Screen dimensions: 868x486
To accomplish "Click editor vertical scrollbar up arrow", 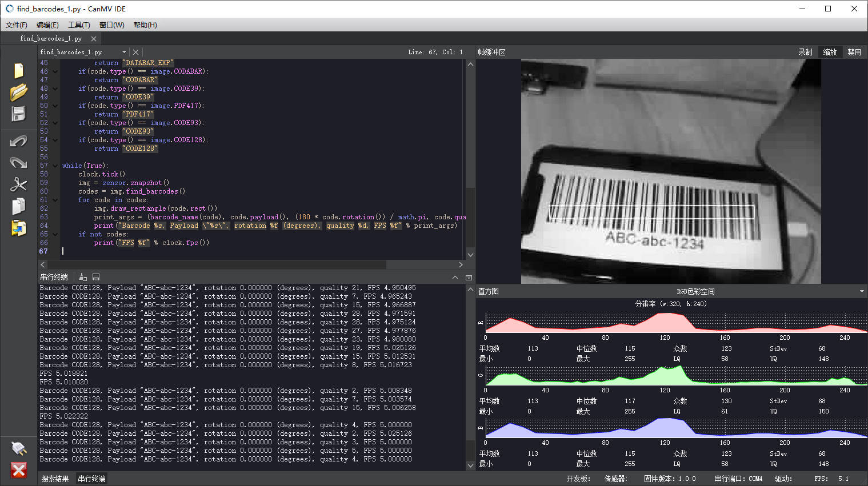I will pyautogui.click(x=470, y=64).
